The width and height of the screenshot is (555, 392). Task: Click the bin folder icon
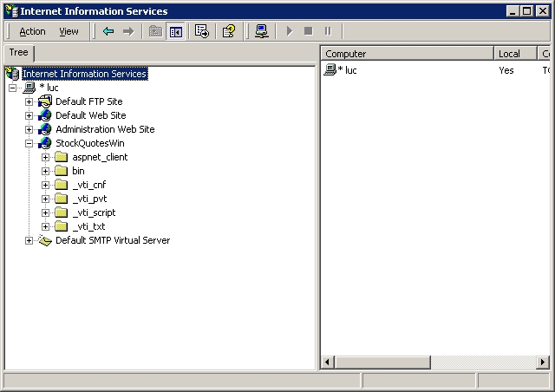click(x=62, y=171)
